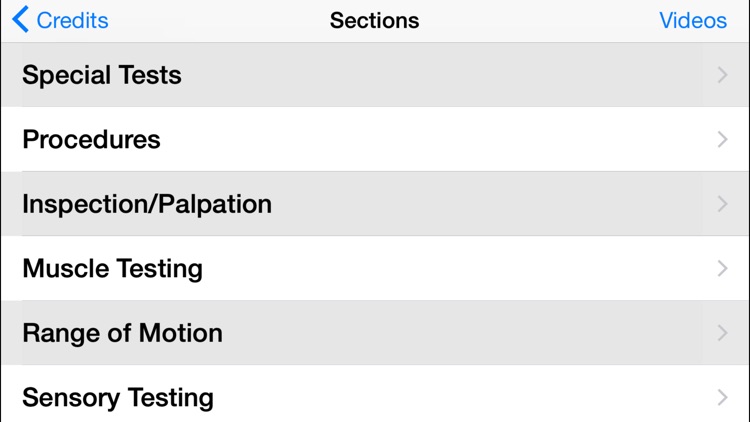The width and height of the screenshot is (750, 422).
Task: Click the disclosure arrow beside Procedures
Action: point(722,139)
